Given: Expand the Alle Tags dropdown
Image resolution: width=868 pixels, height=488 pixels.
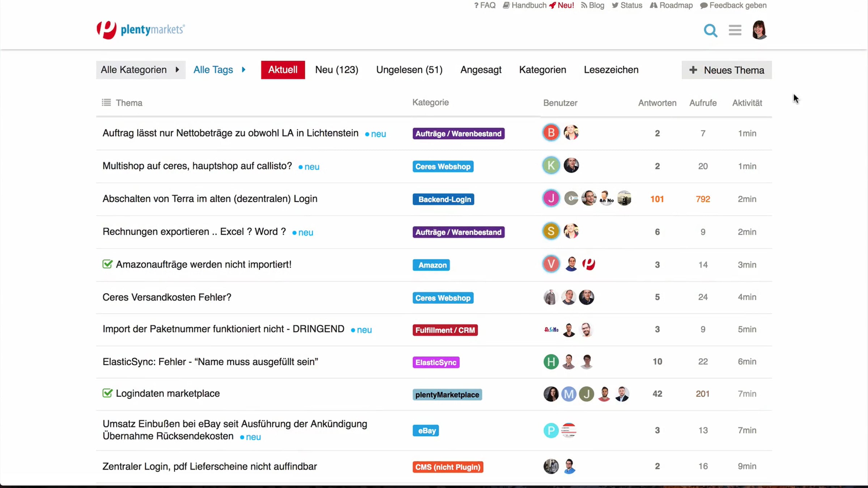Looking at the screenshot, I should [220, 70].
